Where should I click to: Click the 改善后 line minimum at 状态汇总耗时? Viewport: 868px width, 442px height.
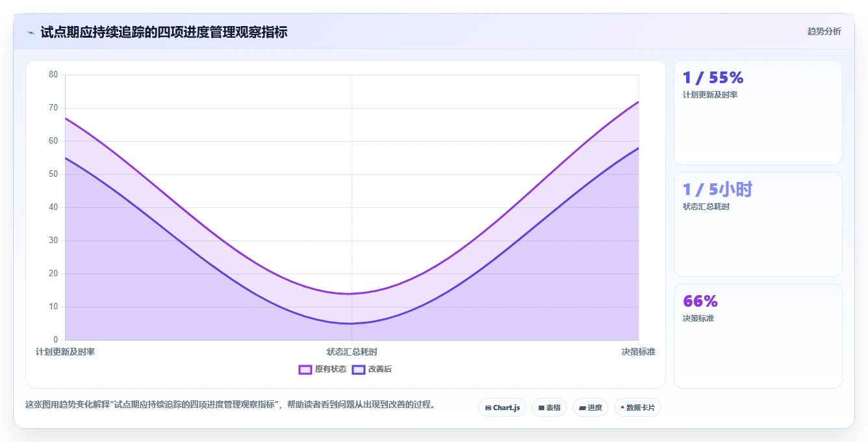pos(351,324)
